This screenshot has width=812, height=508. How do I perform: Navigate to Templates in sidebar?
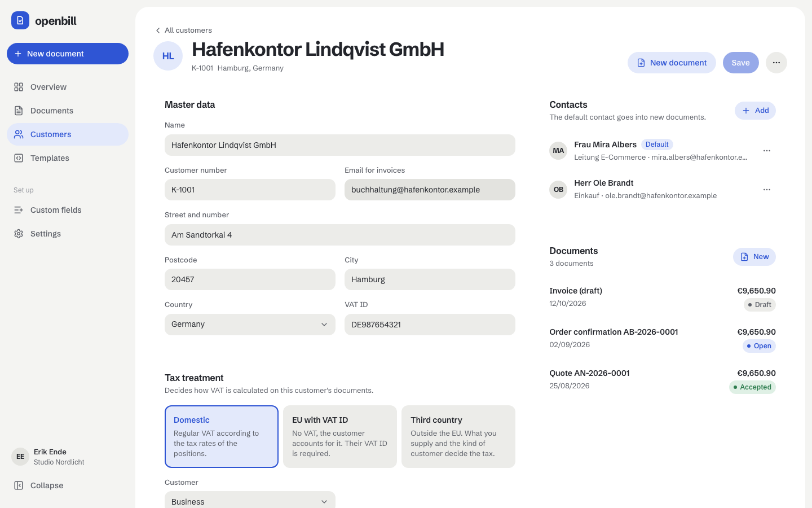pyautogui.click(x=68, y=158)
